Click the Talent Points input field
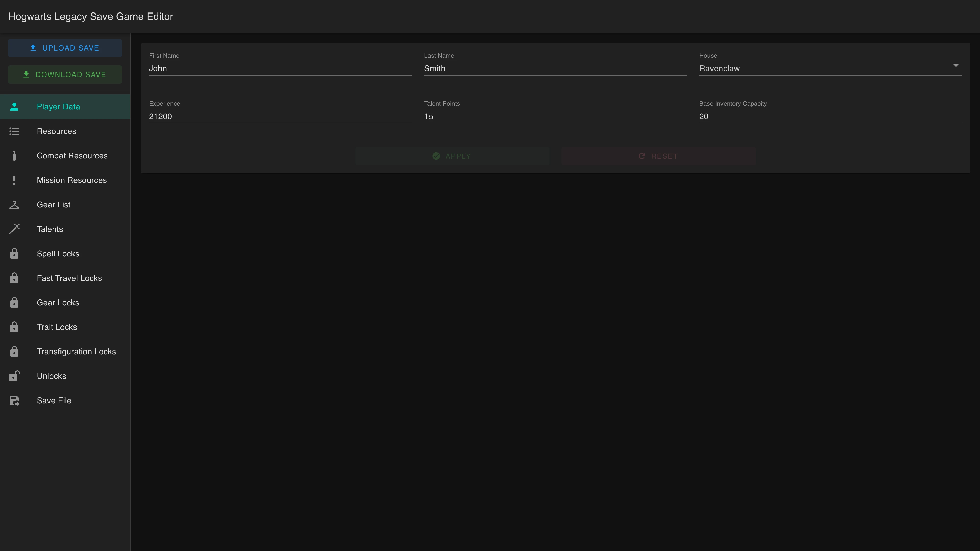Image resolution: width=980 pixels, height=551 pixels. click(555, 116)
